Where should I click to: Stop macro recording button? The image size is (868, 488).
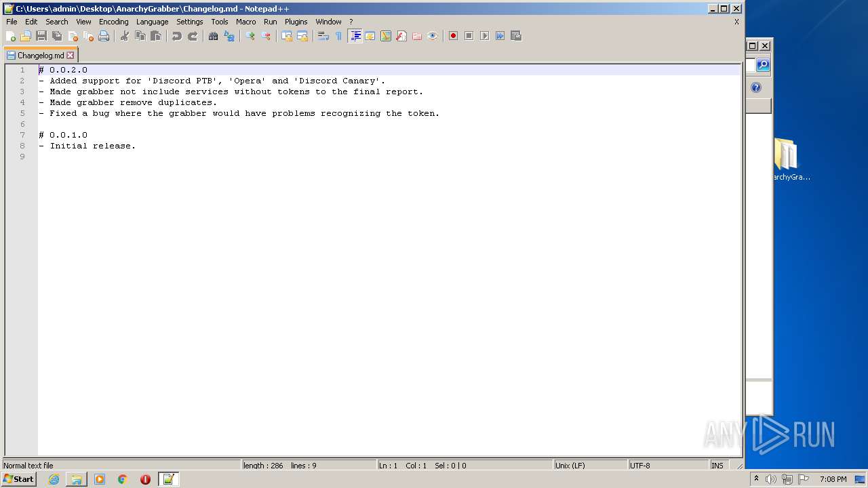469,36
